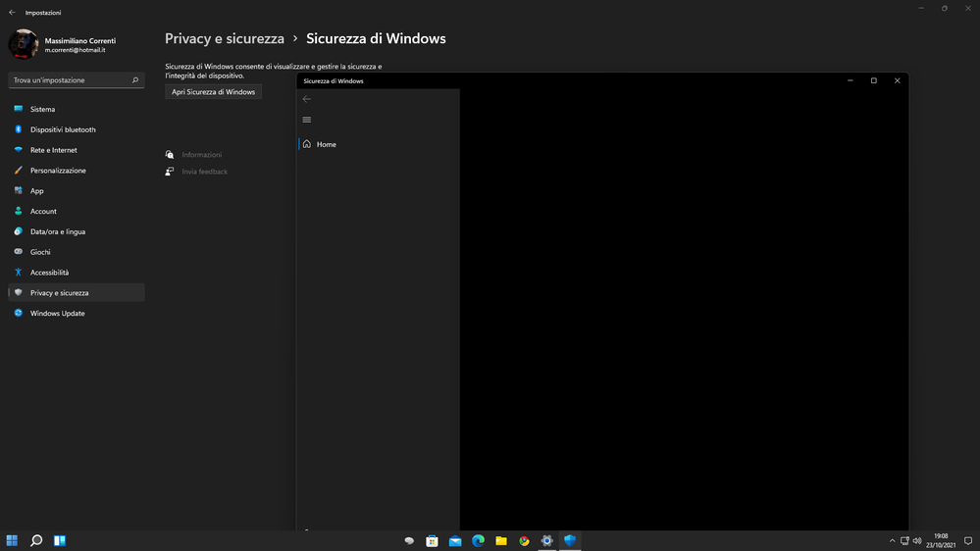The image size is (980, 551).
Task: Click the Massimiliano Correnti account name
Action: (x=80, y=40)
